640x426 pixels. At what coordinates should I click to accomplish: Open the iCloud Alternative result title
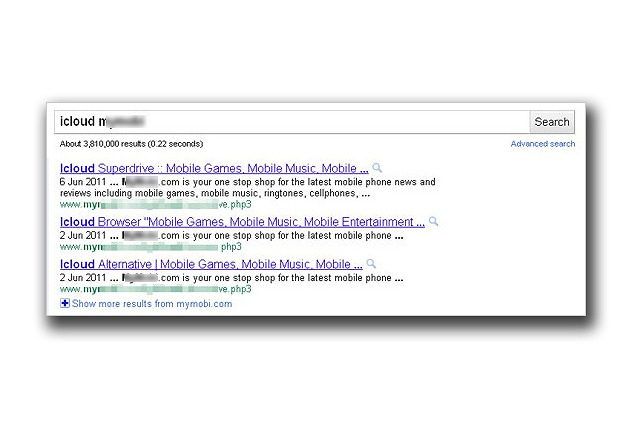[x=211, y=264]
